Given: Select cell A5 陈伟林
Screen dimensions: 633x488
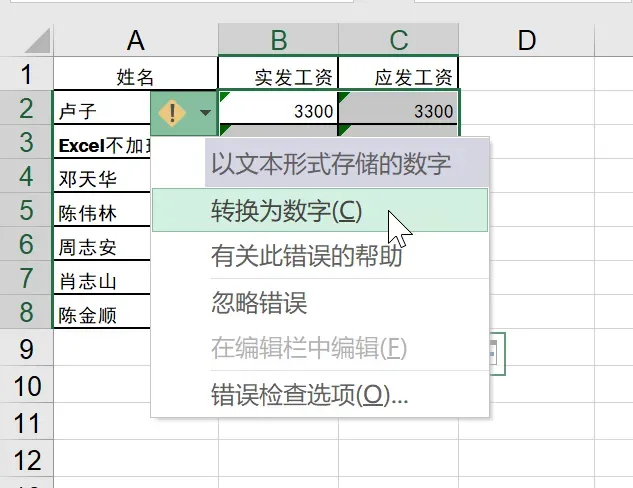Looking at the screenshot, I should (100, 213).
